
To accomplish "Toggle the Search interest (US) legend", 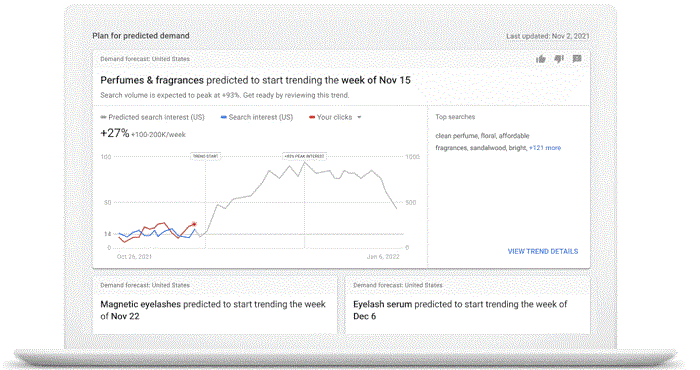I will pos(257,117).
